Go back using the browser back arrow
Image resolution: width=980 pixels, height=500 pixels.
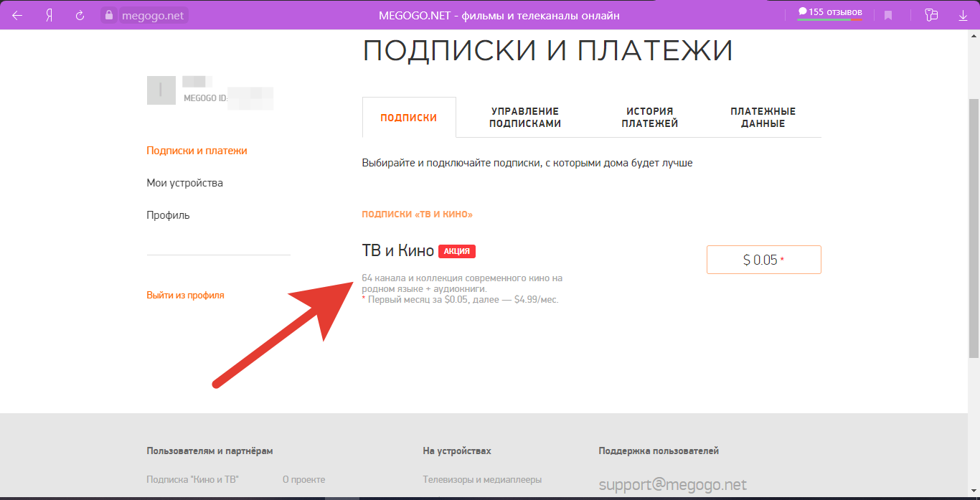[x=17, y=15]
